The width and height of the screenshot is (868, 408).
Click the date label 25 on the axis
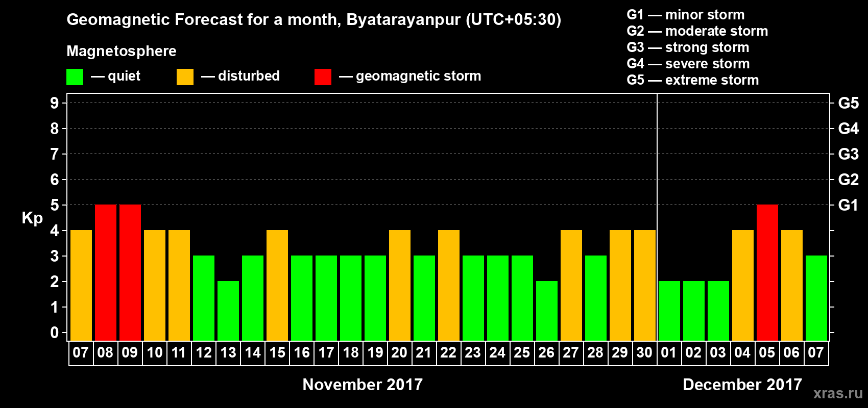522,353
